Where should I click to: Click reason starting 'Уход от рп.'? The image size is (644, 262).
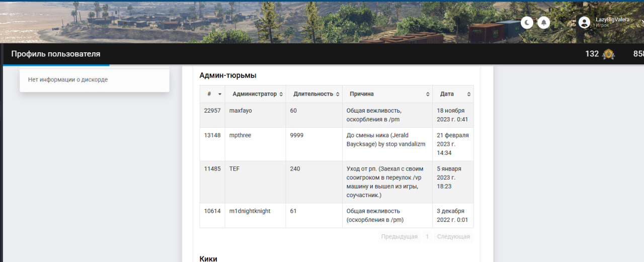coord(385,182)
